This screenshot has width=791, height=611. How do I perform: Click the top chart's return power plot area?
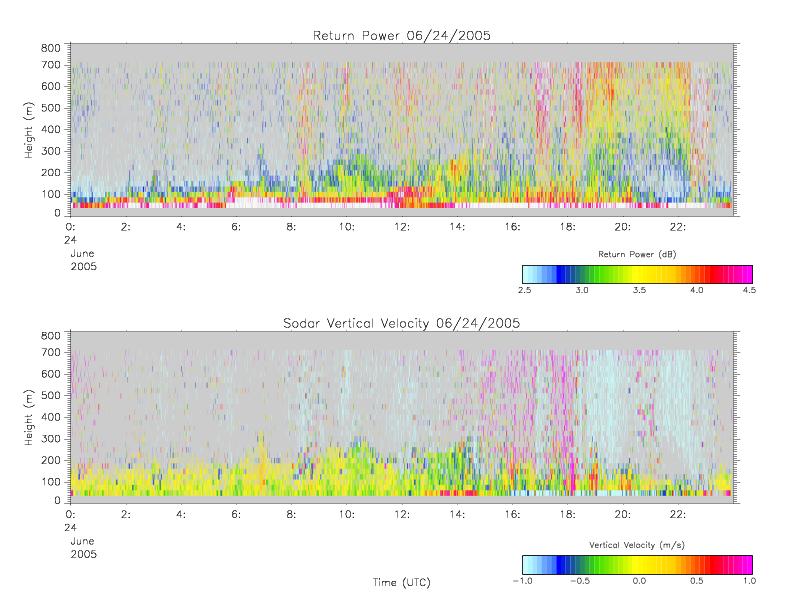[x=402, y=130]
